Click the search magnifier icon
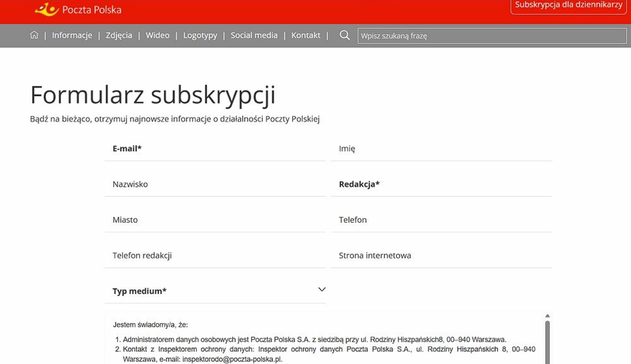The width and height of the screenshot is (631, 364). [345, 35]
